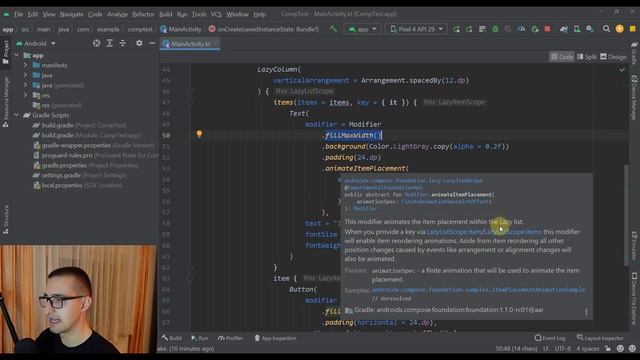Open the Refactor menu
This screenshot has height=360, width=640.
[x=143, y=14]
